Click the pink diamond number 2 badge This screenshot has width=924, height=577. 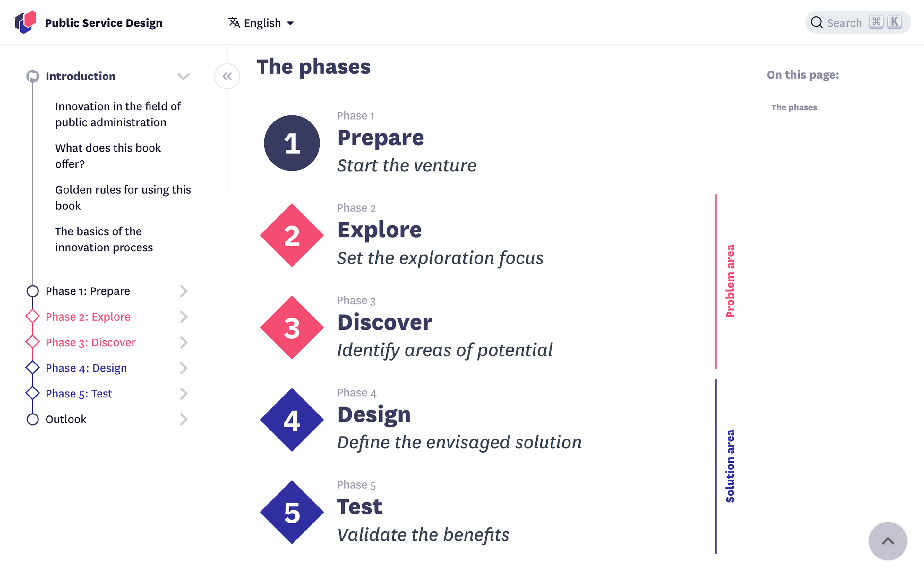292,235
